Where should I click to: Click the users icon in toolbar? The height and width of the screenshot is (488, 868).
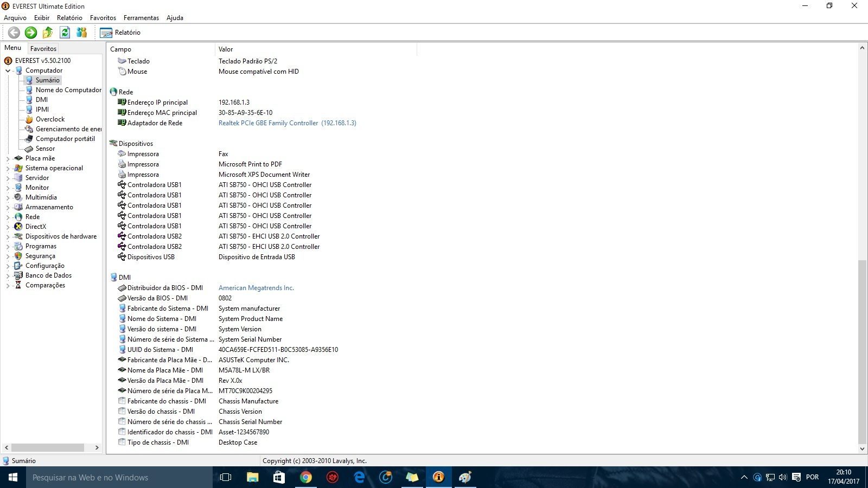tap(82, 33)
